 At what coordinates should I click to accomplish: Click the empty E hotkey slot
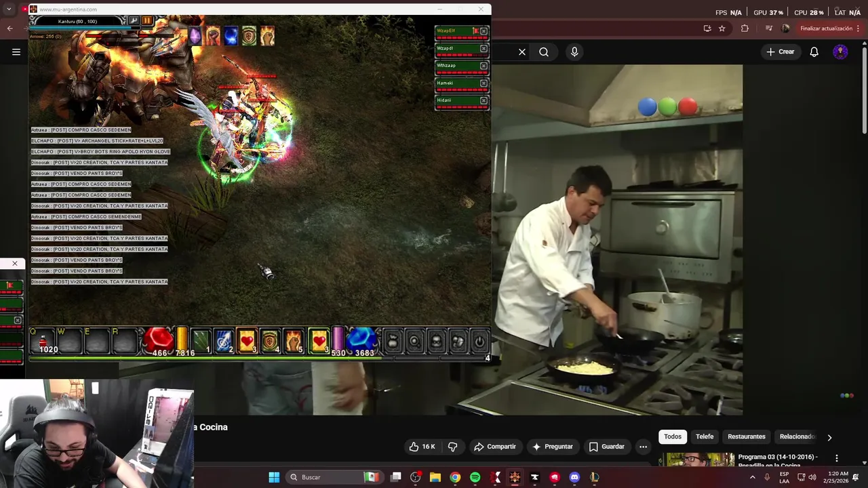pos(97,341)
